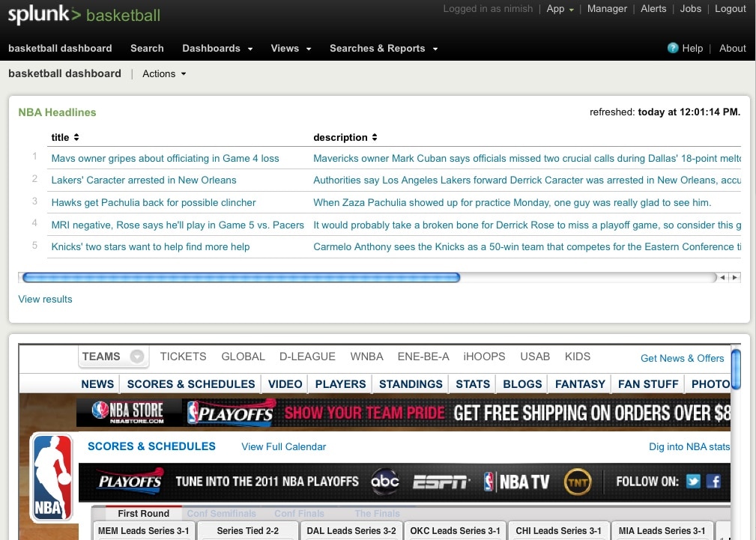Go to Search in the navigation bar
Screen dimensions: 756x540
pyautogui.click(x=147, y=48)
